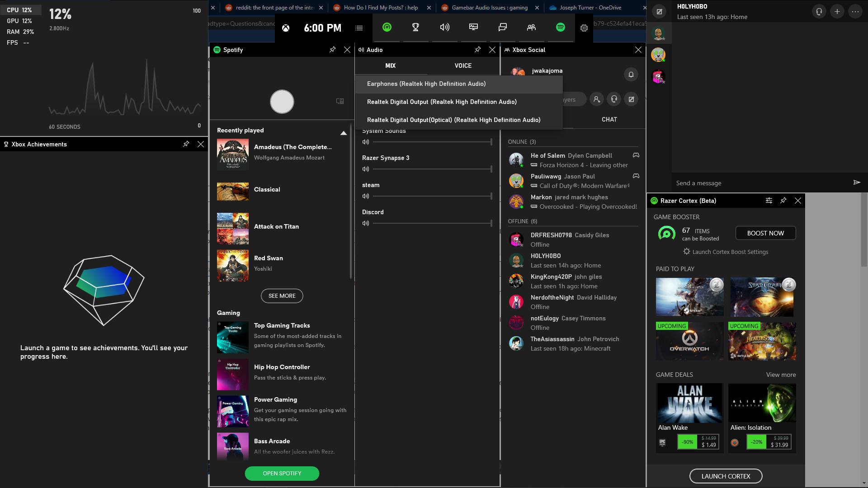Viewport: 868px width, 488px height.
Task: Adjust the steam volume slider
Action: (432, 196)
